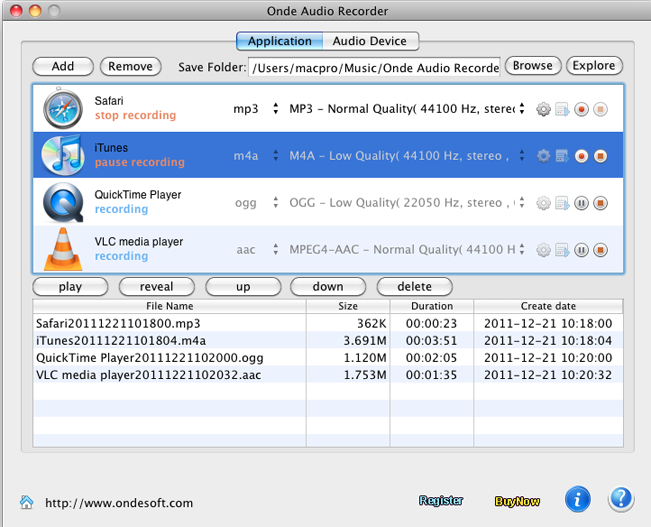The image size is (651, 527).
Task: Open the M4A Low Quality dropdown for iTunes
Action: [x=407, y=156]
